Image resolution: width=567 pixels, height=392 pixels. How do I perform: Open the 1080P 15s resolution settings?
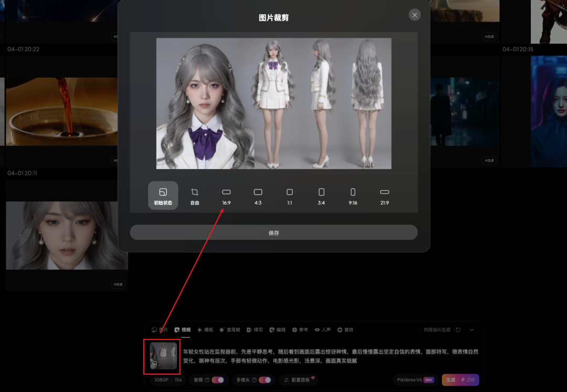coord(168,379)
